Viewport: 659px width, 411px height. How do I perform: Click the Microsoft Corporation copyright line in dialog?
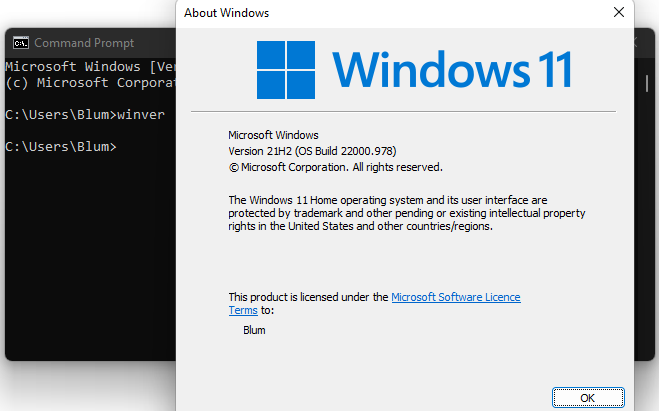click(335, 167)
